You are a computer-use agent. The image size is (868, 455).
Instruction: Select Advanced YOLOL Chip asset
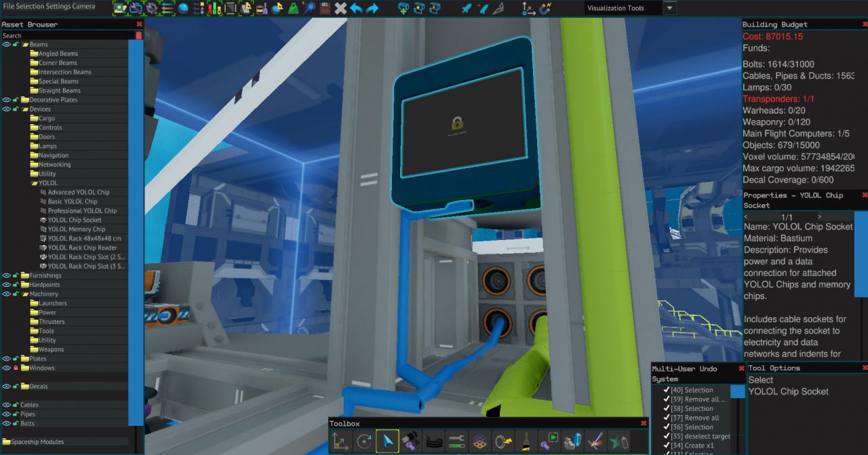(x=78, y=192)
